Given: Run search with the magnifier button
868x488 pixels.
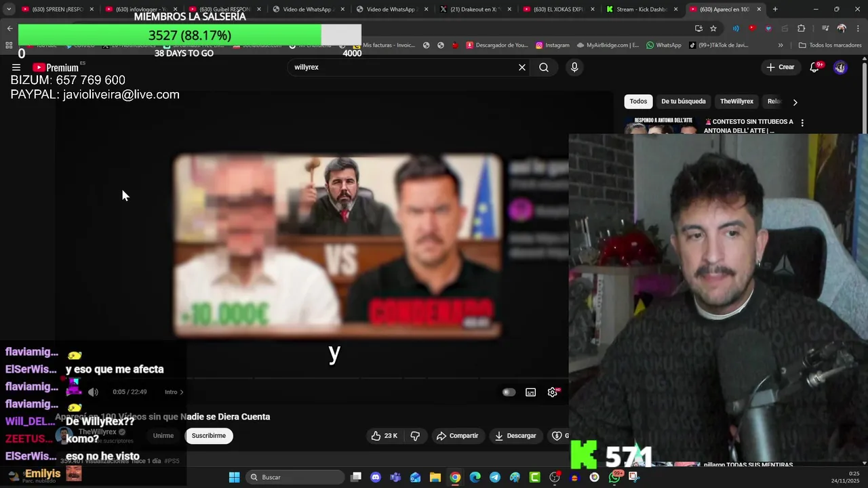Looking at the screenshot, I should pos(544,67).
